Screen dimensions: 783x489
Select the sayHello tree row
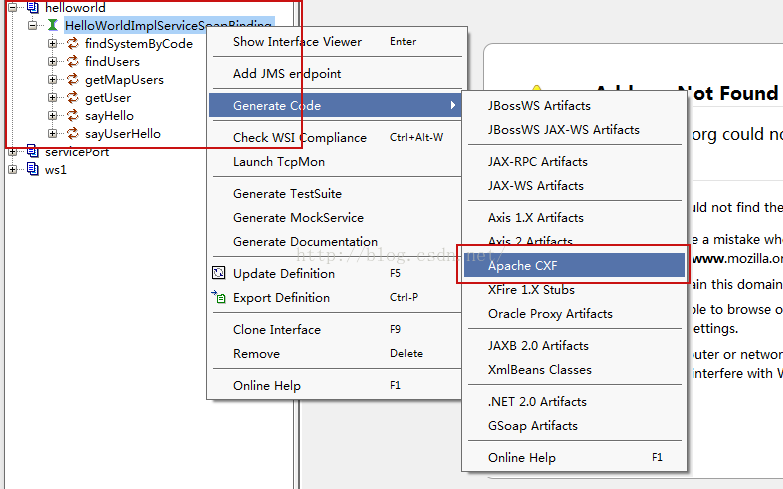tap(109, 115)
